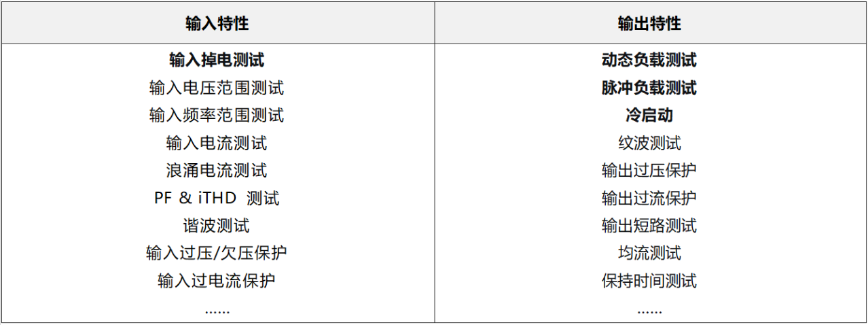Select 输出短路测试
Viewport: 868px width, 325px height.
coord(649,226)
